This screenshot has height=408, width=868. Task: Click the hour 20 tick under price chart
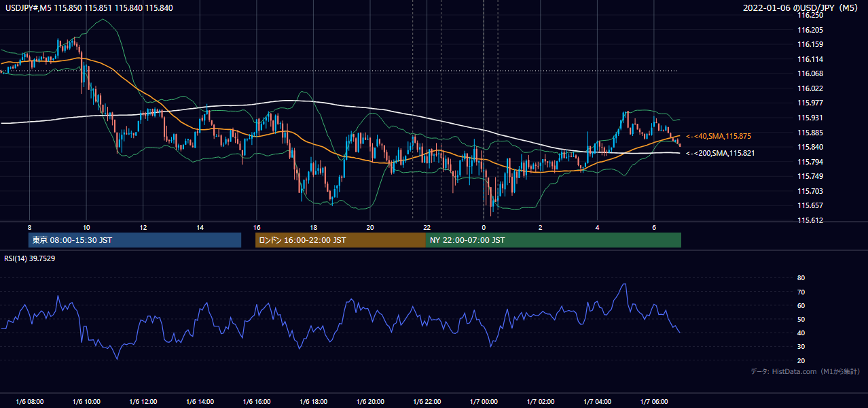tap(370, 227)
